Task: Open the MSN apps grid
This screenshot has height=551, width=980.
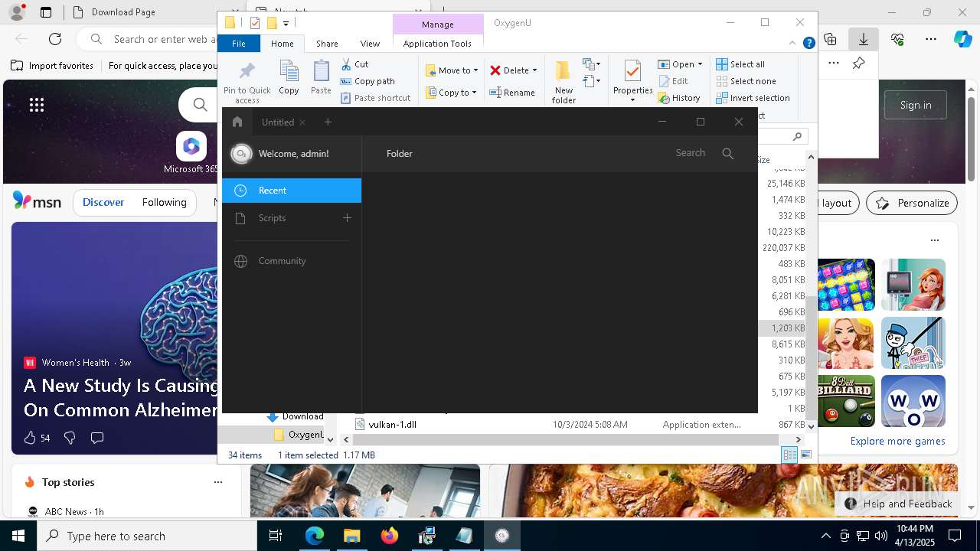Action: tap(37, 105)
